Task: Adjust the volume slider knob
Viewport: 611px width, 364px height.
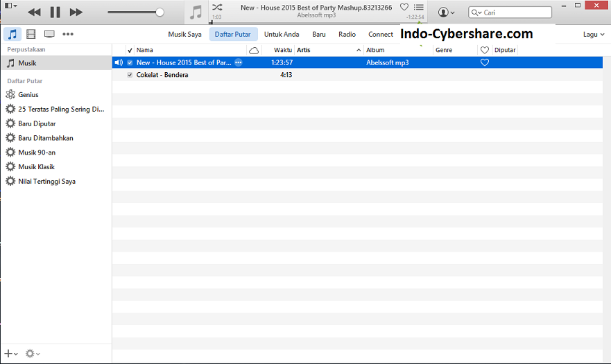Action: click(160, 12)
